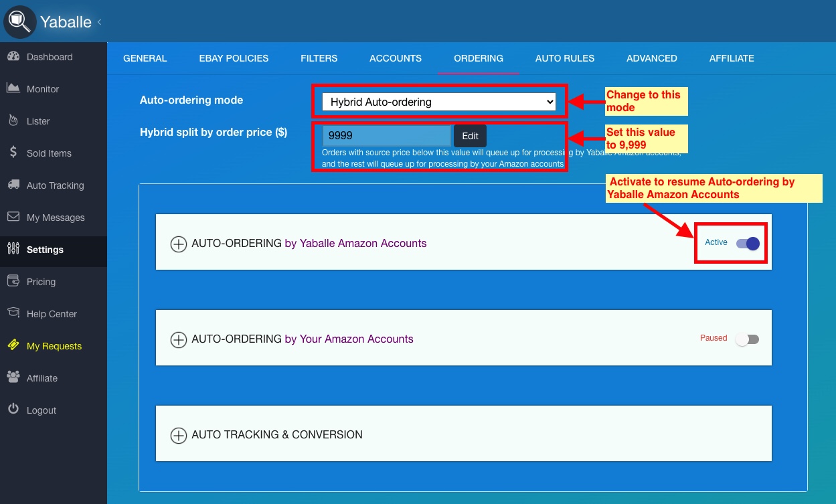The height and width of the screenshot is (504, 836).
Task: Open Auto Tracking truck icon
Action: click(x=13, y=185)
